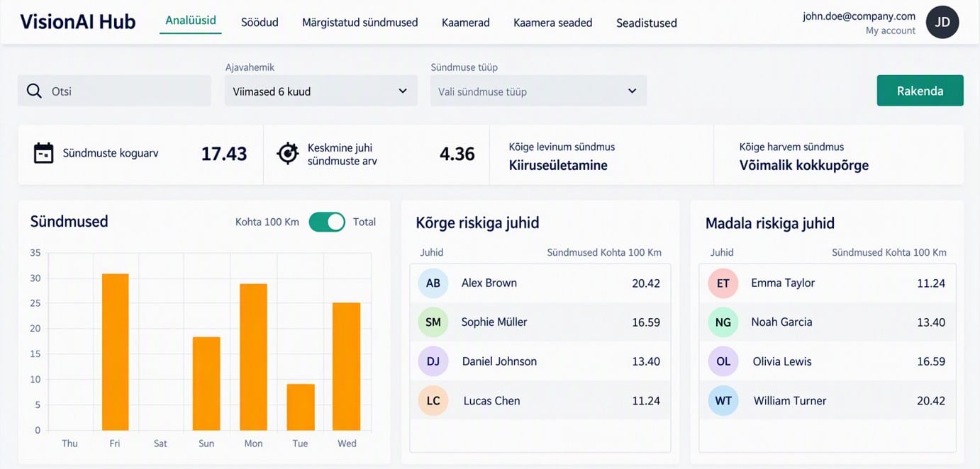Open the JD profile avatar

click(x=942, y=22)
